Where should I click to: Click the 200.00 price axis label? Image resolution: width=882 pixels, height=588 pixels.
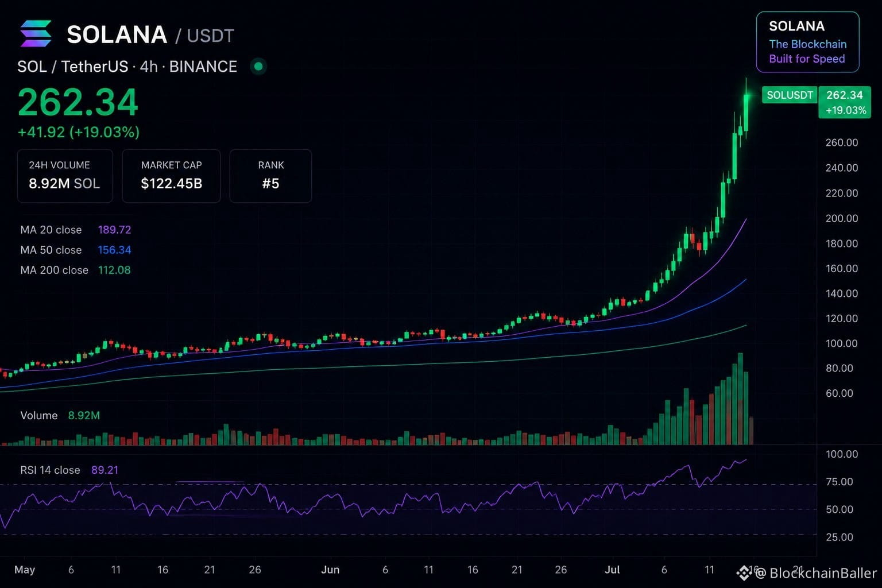(841, 218)
